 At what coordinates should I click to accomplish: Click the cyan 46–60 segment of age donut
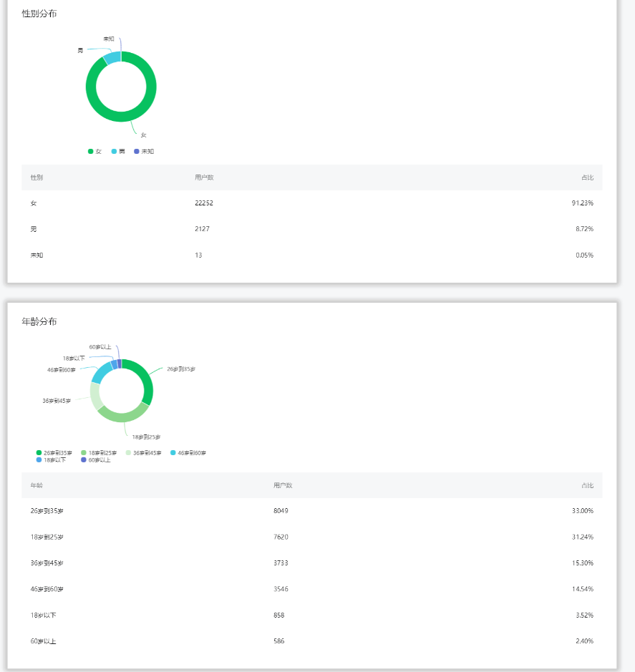click(102, 372)
